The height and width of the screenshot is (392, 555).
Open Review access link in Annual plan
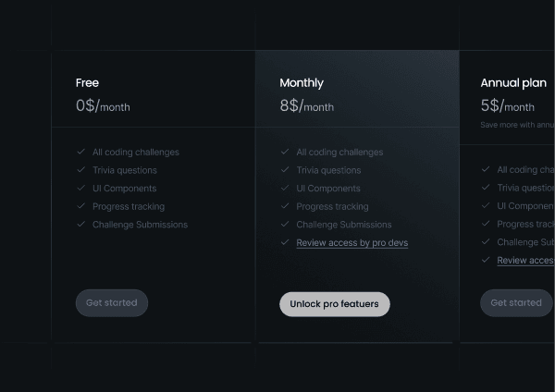(526, 261)
